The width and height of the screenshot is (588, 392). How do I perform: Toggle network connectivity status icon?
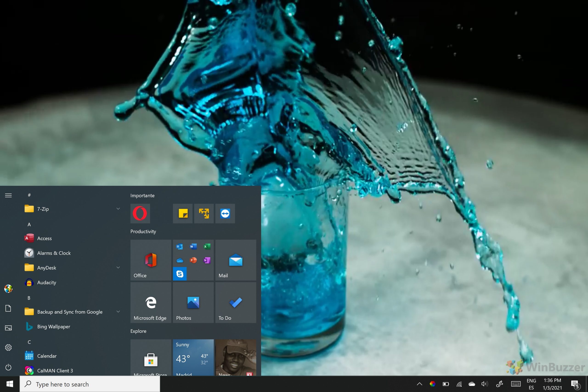point(459,384)
